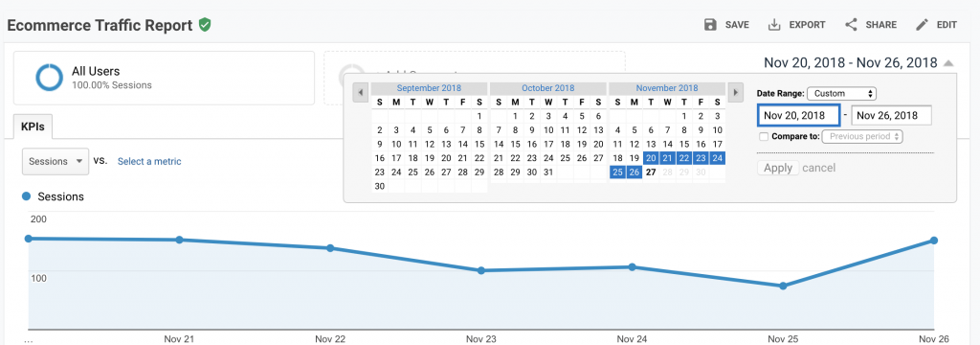The image size is (980, 345).
Task: Click the Apply button
Action: [x=778, y=168]
